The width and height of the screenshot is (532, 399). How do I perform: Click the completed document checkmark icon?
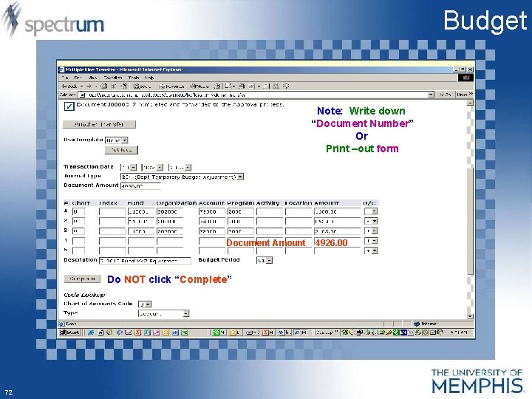pos(69,106)
